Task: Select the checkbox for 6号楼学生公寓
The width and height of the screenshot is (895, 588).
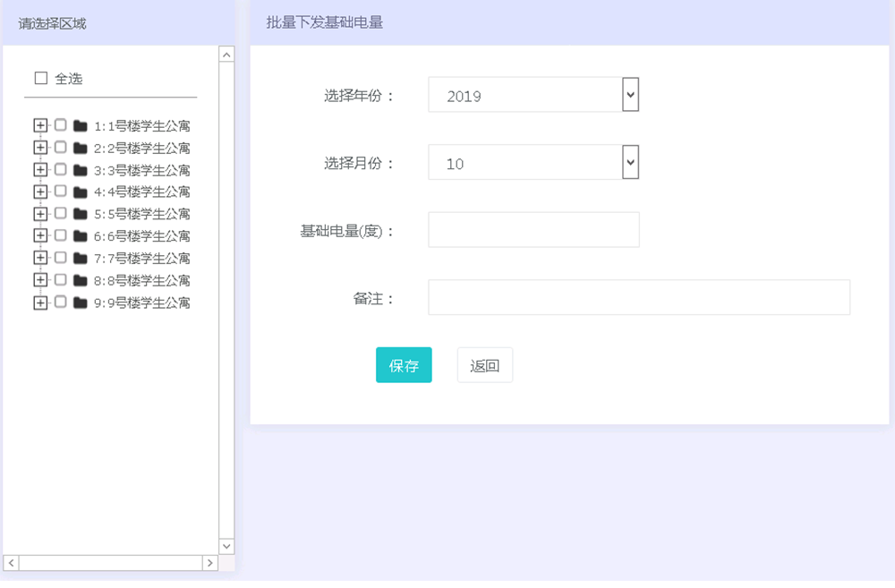Action: 60,235
